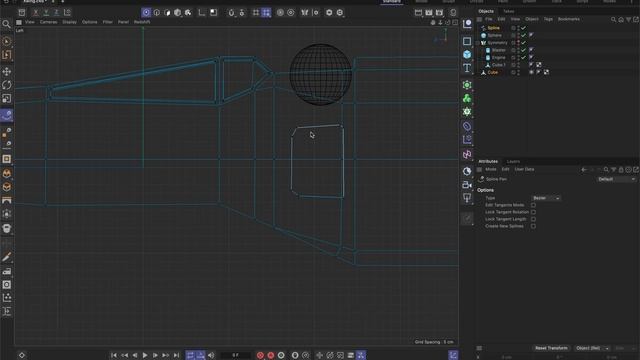Open the Object (Rel) dropdown at bottom
This screenshot has height=360, width=640.
[592, 348]
